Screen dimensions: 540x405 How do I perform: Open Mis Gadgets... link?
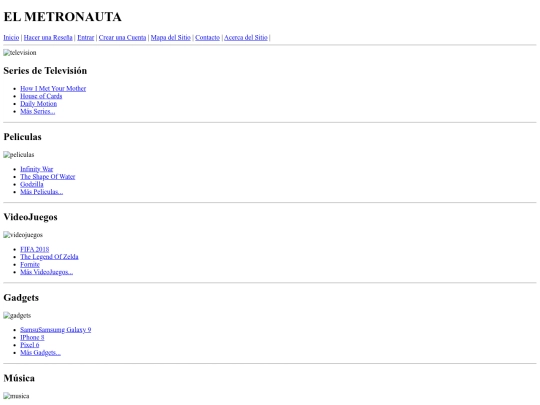(41, 353)
